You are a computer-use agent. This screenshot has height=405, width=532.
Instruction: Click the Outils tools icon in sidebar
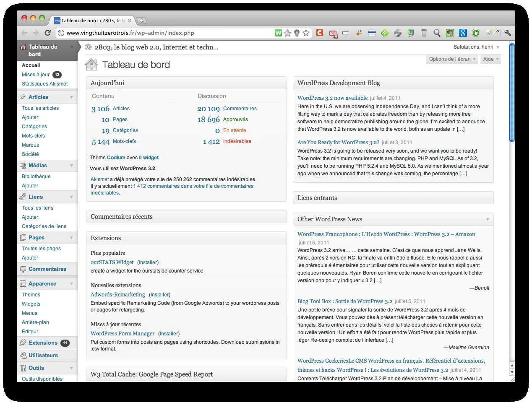(23, 368)
